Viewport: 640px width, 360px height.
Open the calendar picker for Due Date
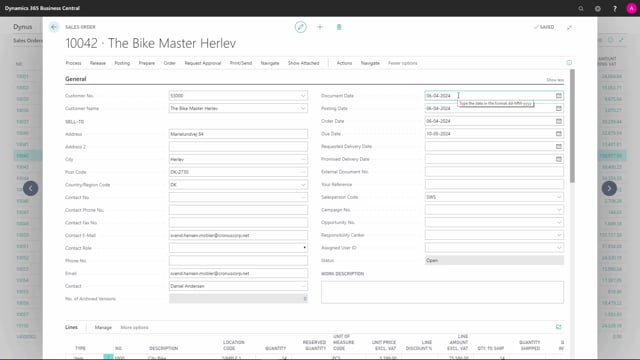559,133
